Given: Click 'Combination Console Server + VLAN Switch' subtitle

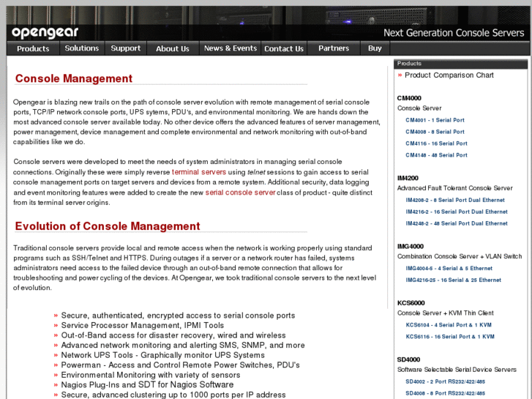Looking at the screenshot, I should point(460,256).
